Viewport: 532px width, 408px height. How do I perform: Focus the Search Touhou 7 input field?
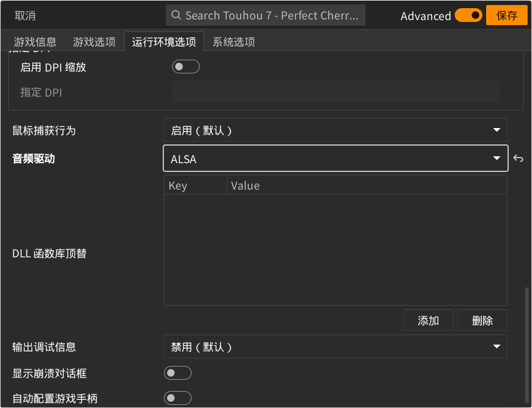tap(265, 15)
